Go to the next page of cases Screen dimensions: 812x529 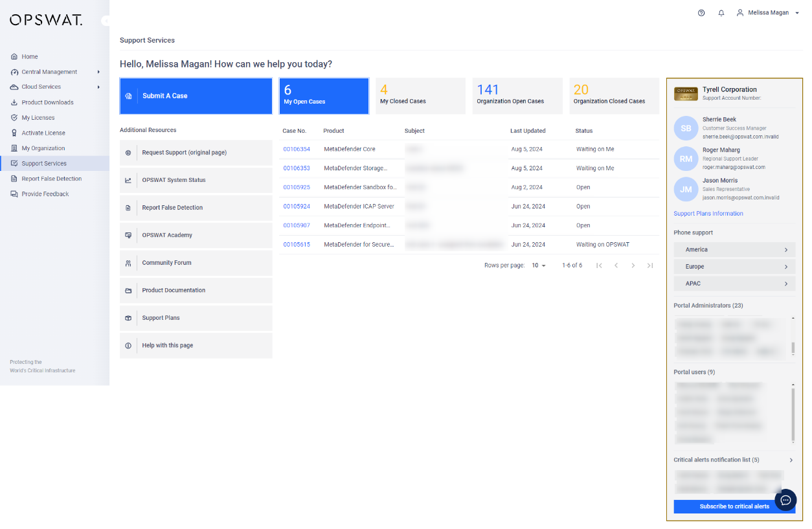click(633, 265)
